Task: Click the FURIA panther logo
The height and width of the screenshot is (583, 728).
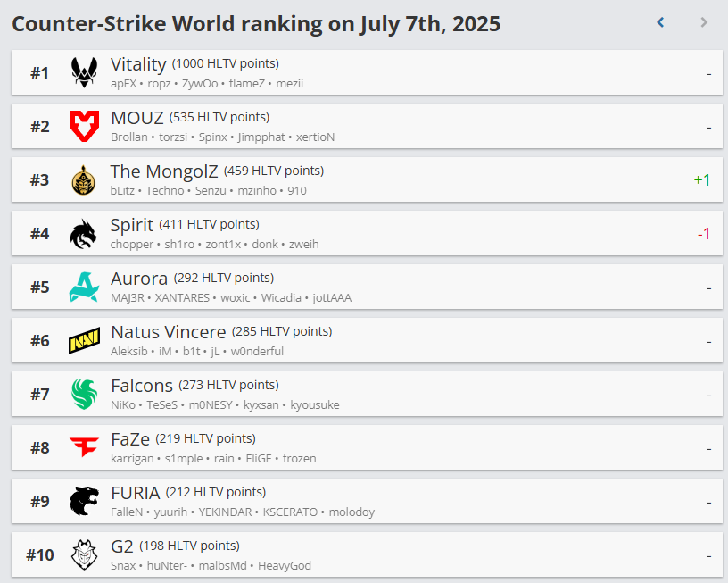Action: [84, 501]
